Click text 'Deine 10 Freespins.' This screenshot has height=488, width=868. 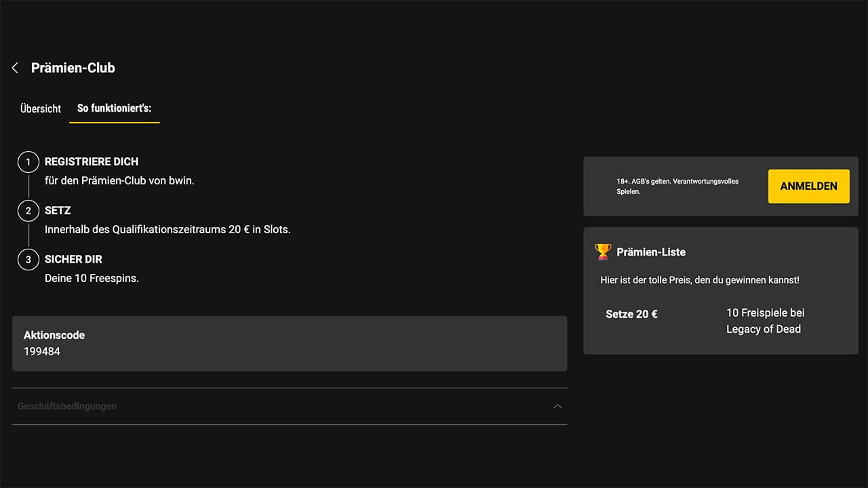(x=92, y=279)
